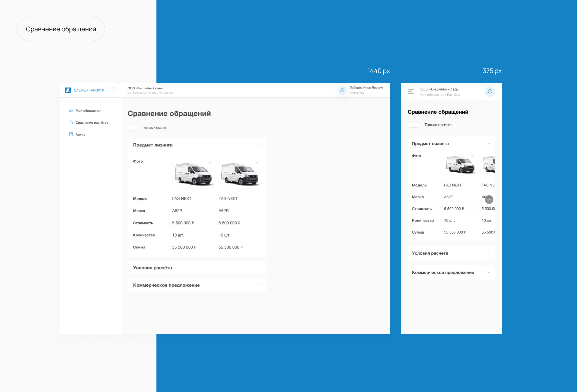Click the first ГАЗ NEXT van thumbnail
Image resolution: width=577 pixels, height=392 pixels.
pyautogui.click(x=193, y=174)
